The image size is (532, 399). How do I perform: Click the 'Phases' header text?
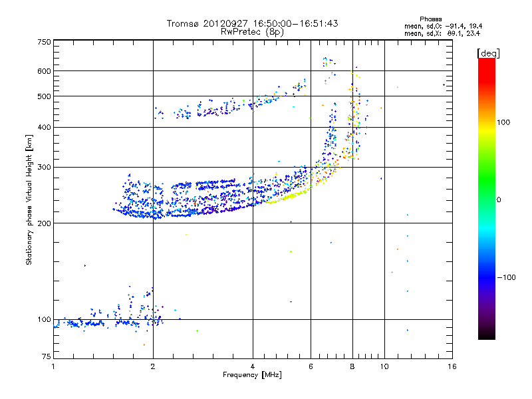430,19
